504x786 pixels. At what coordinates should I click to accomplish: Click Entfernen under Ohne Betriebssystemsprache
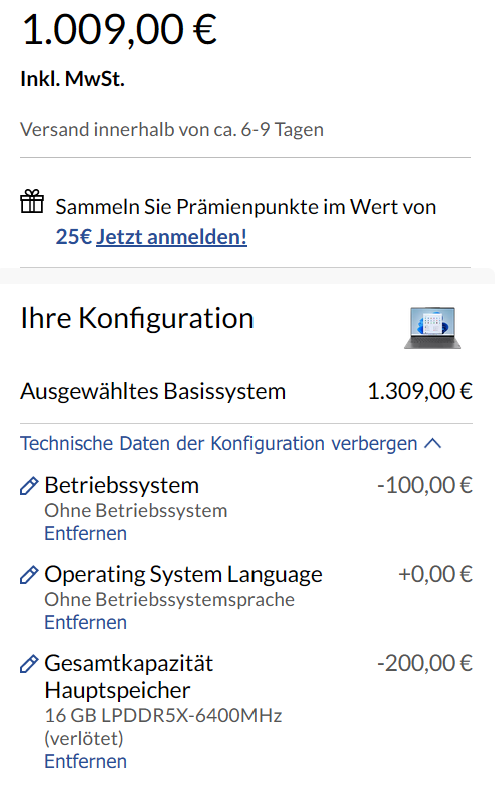85,623
